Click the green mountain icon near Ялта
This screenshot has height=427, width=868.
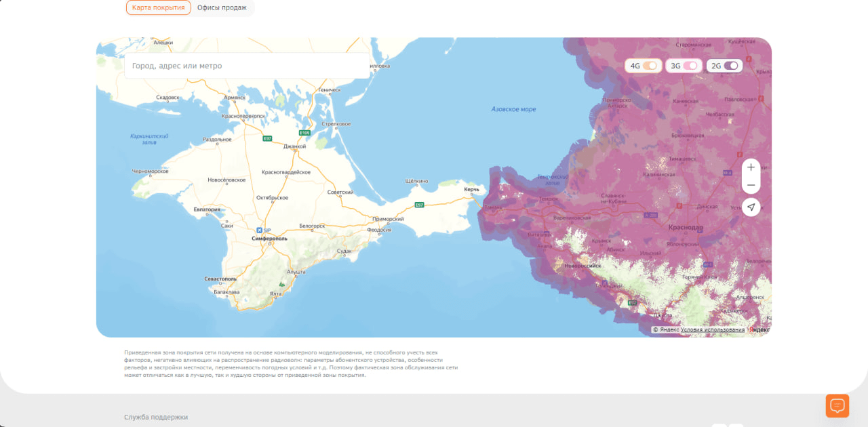pos(282,284)
